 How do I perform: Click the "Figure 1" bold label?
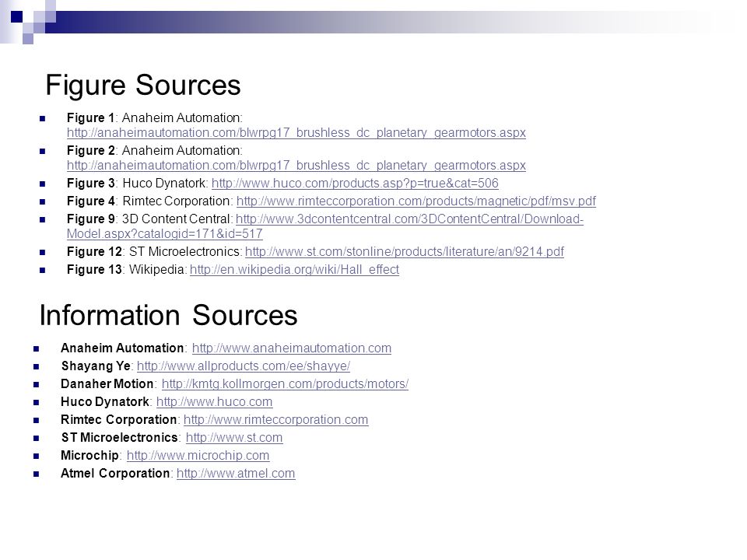pos(90,118)
